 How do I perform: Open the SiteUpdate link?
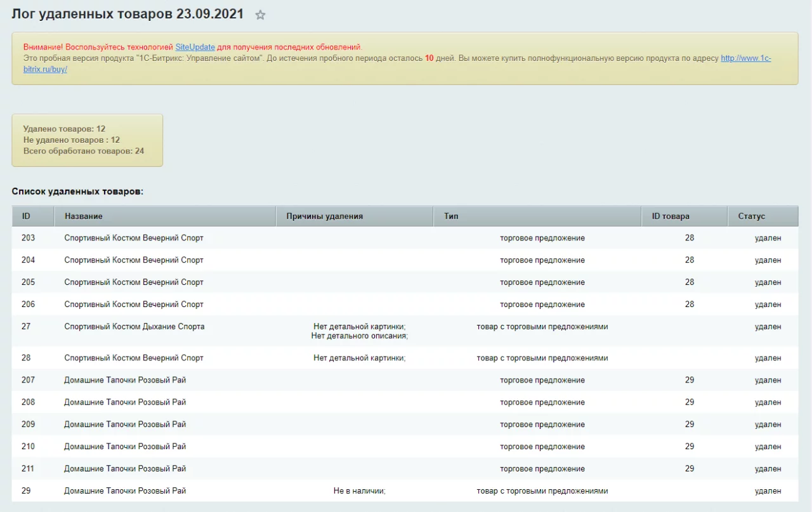(195, 47)
